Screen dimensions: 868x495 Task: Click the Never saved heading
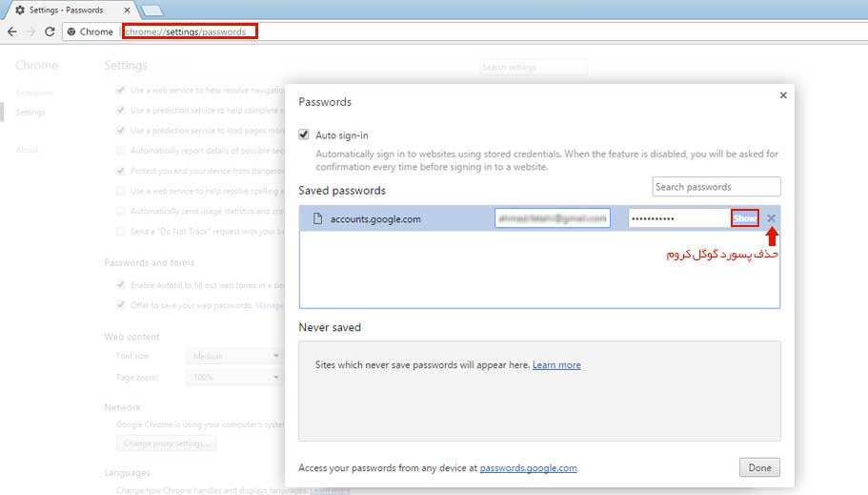click(x=330, y=327)
